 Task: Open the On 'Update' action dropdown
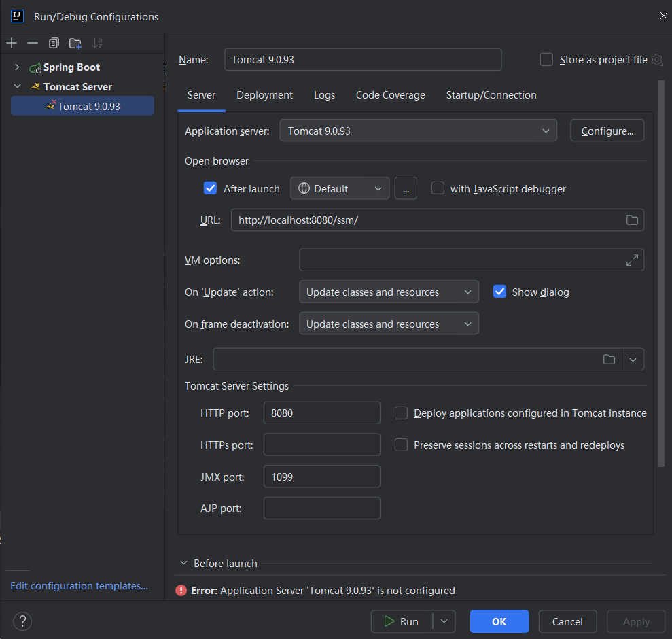(389, 292)
